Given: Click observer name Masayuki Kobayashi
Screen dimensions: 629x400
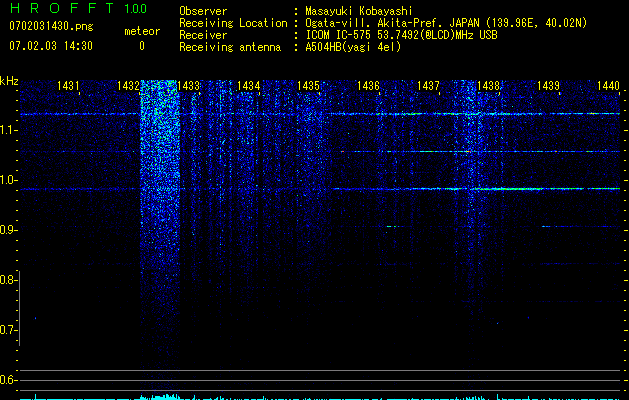Looking at the screenshot, I should click(x=359, y=11).
